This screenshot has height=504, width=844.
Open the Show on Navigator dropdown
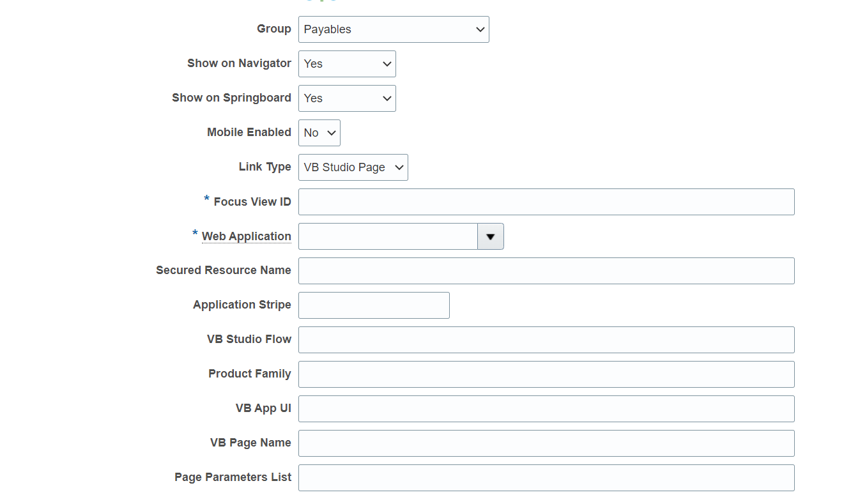point(346,64)
